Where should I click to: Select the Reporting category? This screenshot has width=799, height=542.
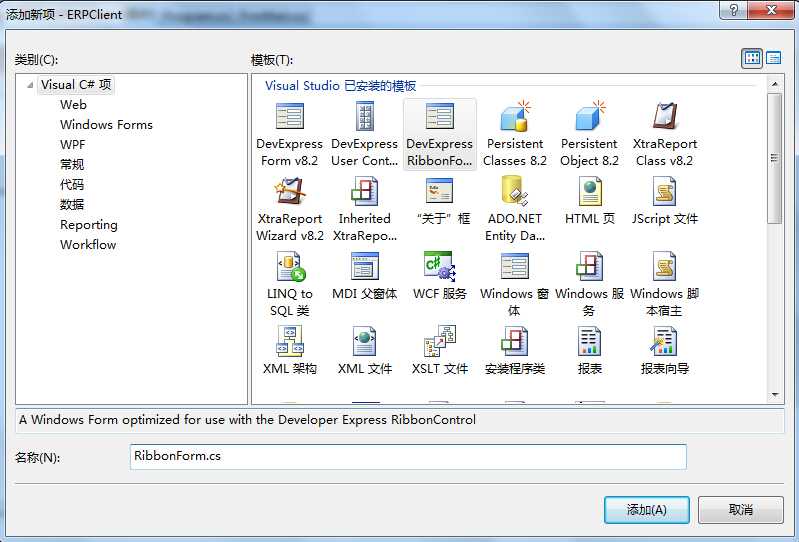(89, 225)
